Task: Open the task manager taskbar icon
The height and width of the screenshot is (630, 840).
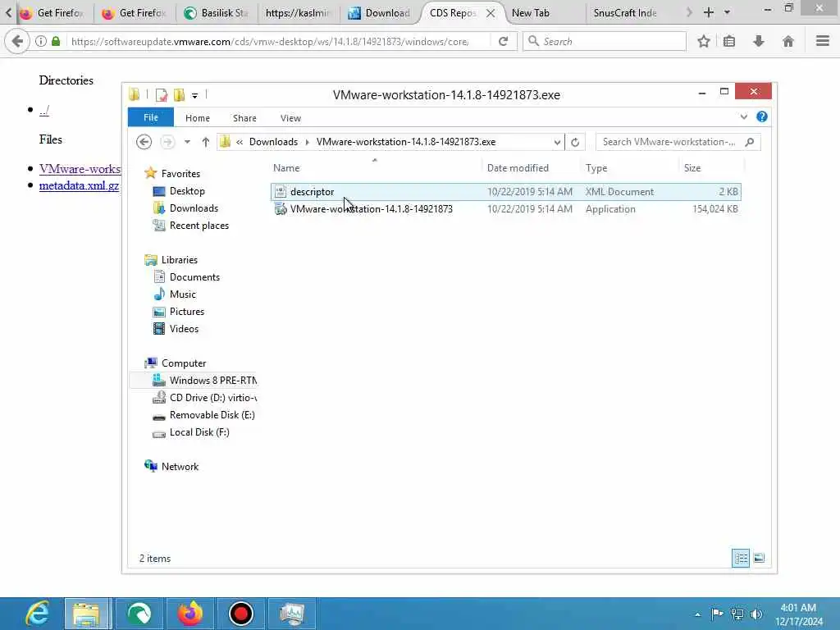Action: [x=292, y=614]
